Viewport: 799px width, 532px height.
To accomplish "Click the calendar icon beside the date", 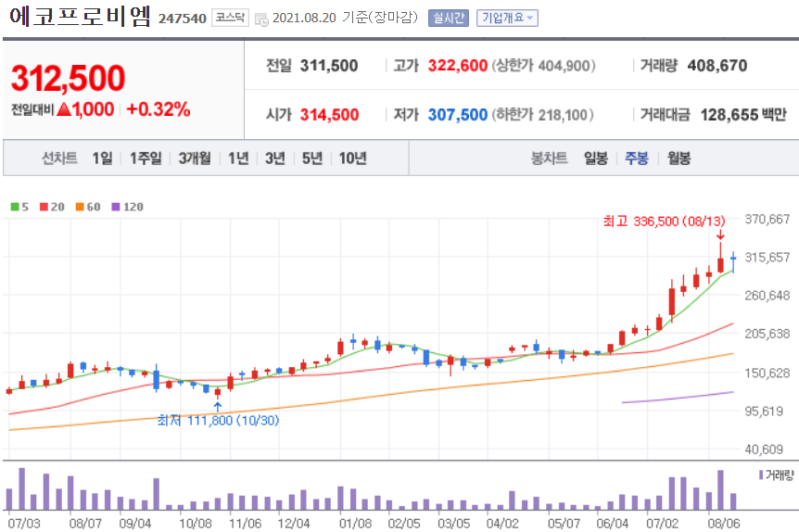I will 261,19.
